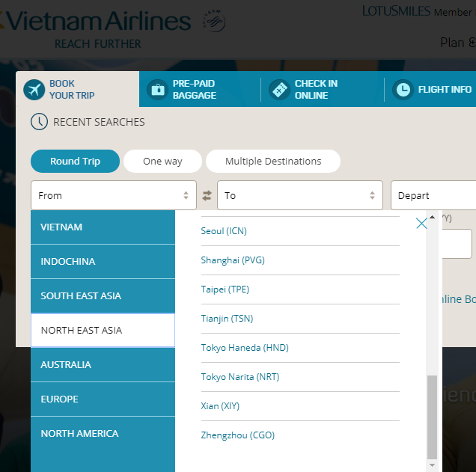
Task: Choose Tokyo Narita (NRT) airport
Action: click(x=240, y=377)
